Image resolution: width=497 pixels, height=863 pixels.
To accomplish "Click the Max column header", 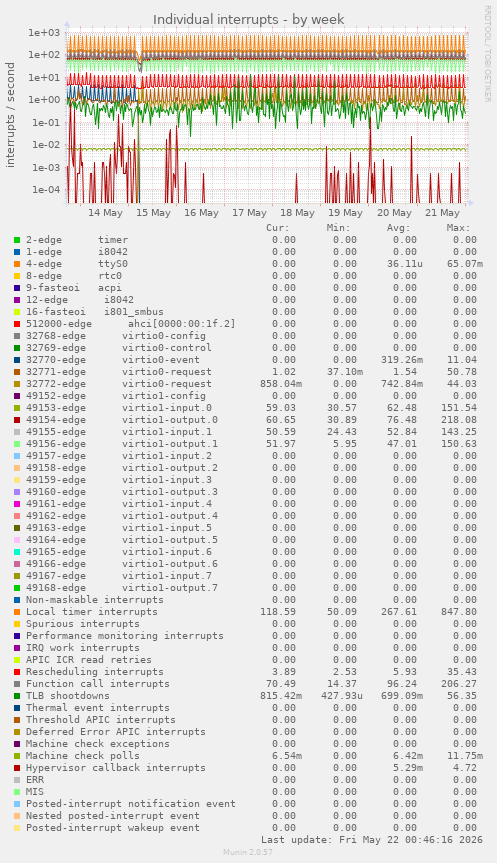I will (x=458, y=228).
